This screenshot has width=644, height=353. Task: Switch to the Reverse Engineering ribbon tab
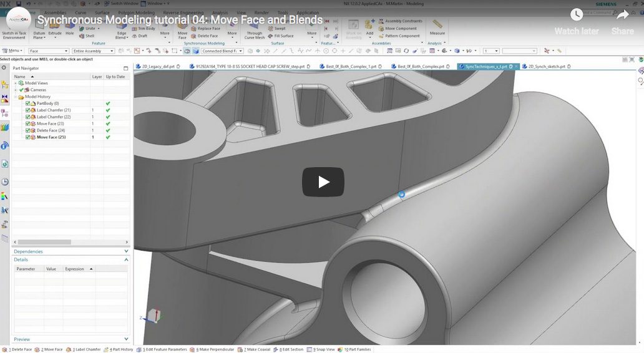(183, 12)
